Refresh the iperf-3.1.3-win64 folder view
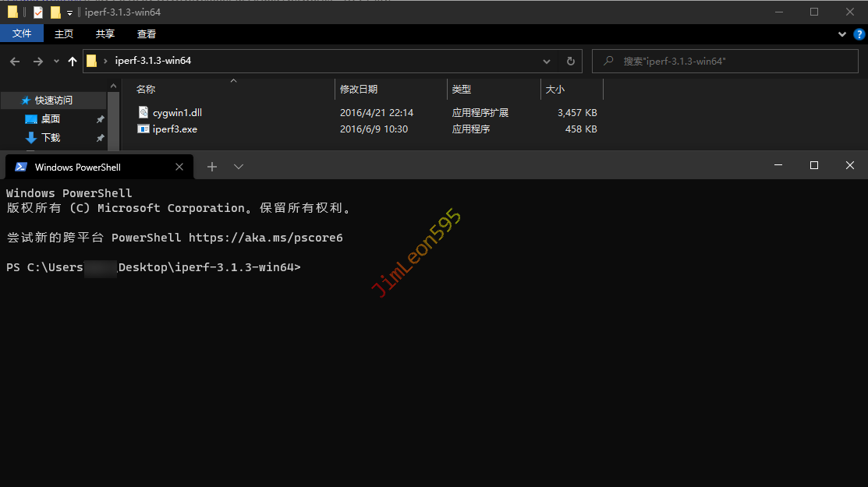 coord(570,61)
